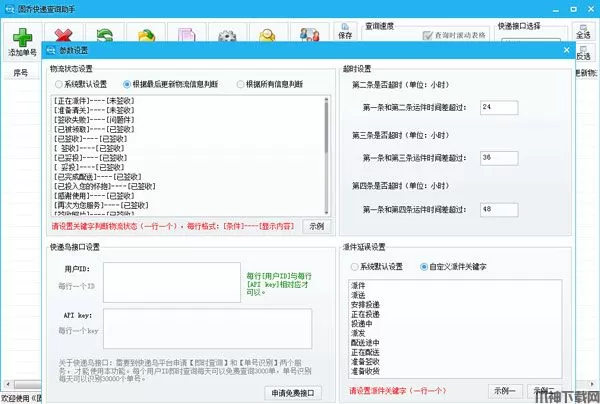Select 根据所有信息判断 radio option
The height and width of the screenshot is (404, 600).
[240, 84]
